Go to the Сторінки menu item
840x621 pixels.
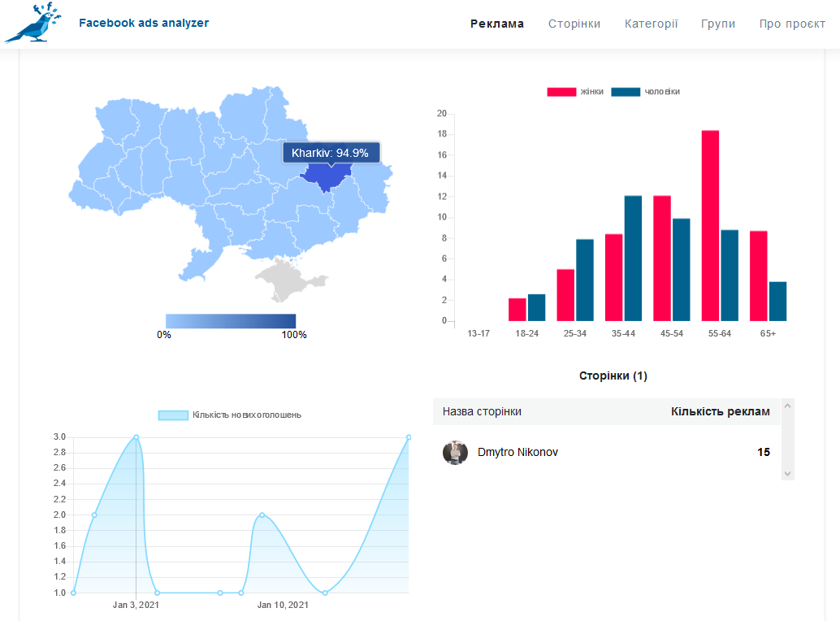click(x=574, y=24)
